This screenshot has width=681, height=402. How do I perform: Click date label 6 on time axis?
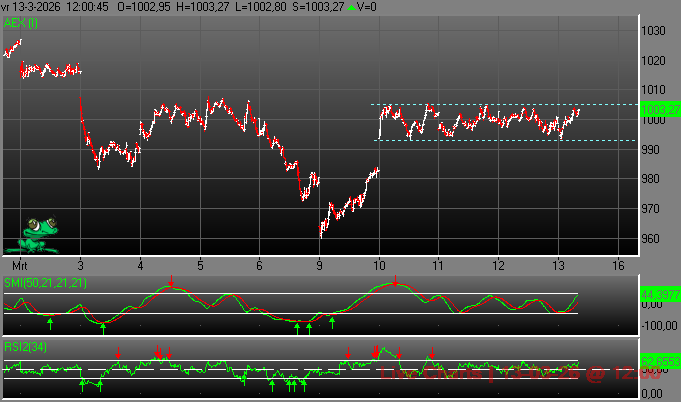tap(259, 266)
